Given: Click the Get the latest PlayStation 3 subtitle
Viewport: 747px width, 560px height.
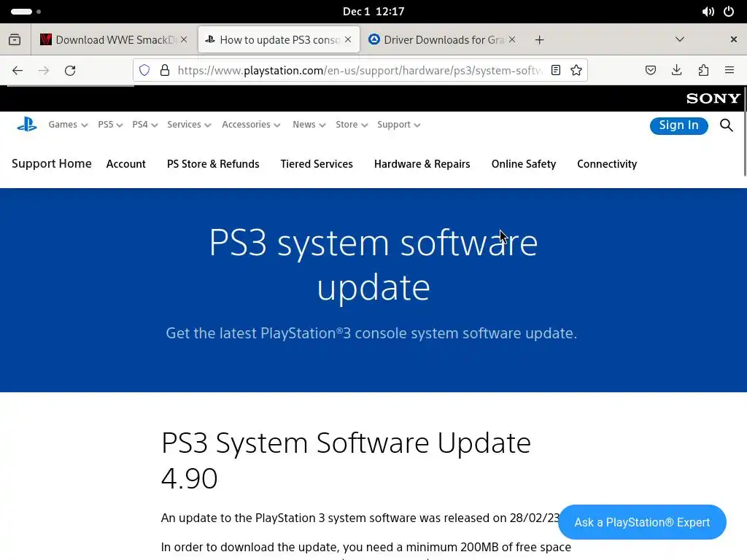Looking at the screenshot, I should 371,332.
